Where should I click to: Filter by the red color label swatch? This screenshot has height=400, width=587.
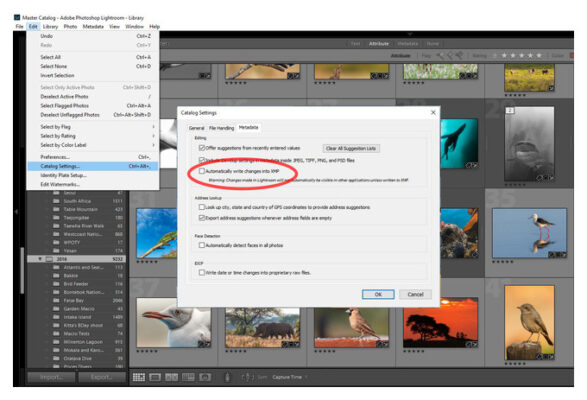(x=572, y=55)
